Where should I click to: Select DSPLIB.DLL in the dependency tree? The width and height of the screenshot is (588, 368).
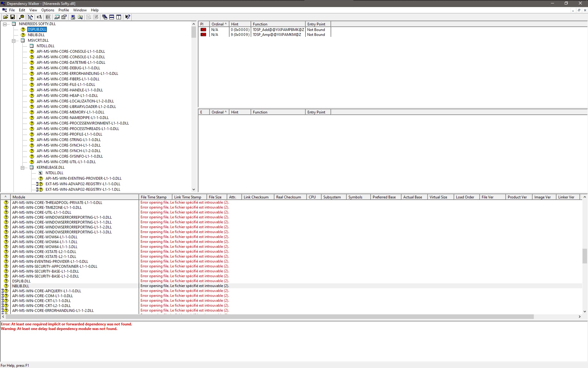[x=37, y=29]
